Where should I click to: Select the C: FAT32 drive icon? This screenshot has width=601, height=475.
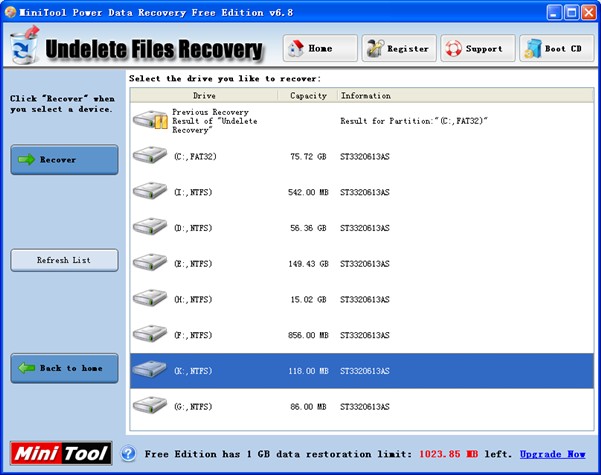[x=150, y=155]
